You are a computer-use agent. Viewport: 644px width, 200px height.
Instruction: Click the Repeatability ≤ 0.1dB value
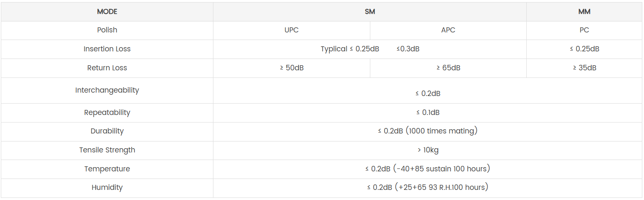[428, 112]
